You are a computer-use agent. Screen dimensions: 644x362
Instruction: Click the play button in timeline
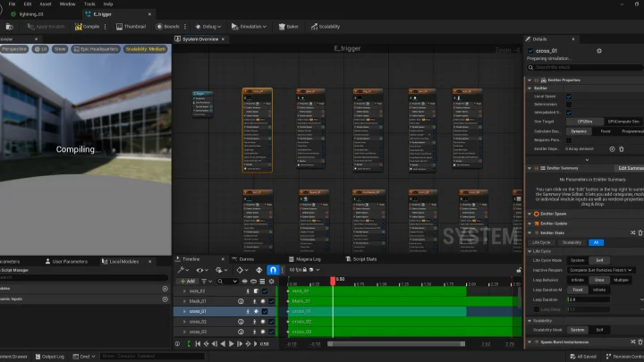click(x=232, y=344)
